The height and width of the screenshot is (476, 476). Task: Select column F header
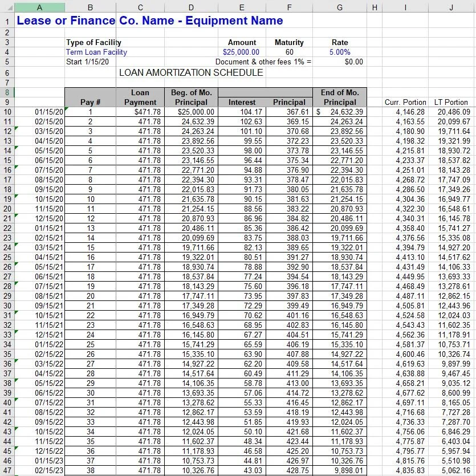point(289,7)
